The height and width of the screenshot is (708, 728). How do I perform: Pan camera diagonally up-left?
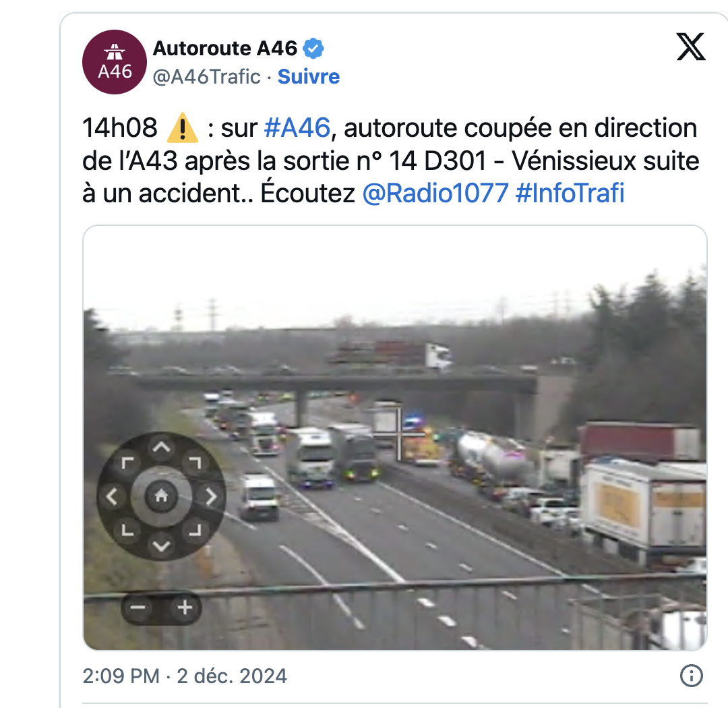coord(127,463)
